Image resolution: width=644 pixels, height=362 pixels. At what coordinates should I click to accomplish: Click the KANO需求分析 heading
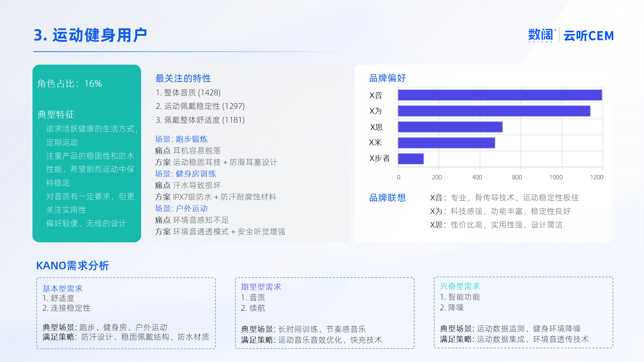[x=72, y=266]
